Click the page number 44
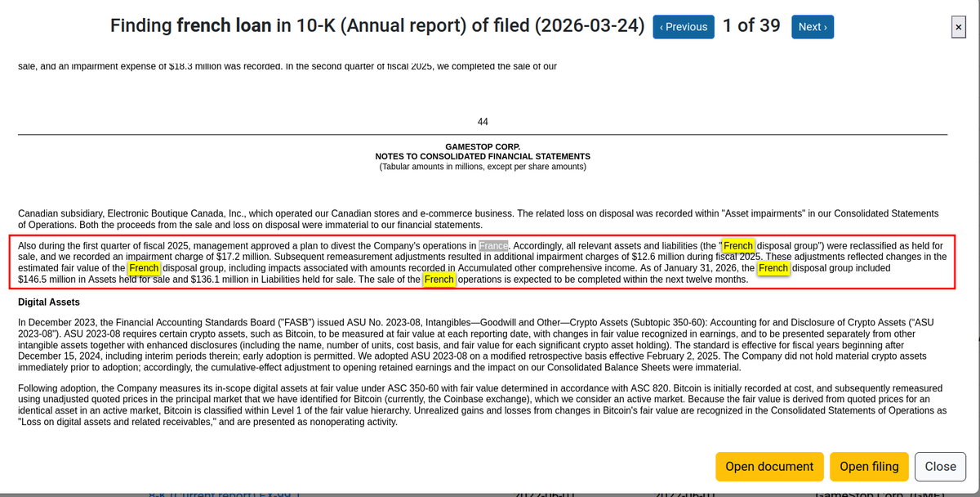Image resolution: width=980 pixels, height=497 pixels. [x=483, y=122]
